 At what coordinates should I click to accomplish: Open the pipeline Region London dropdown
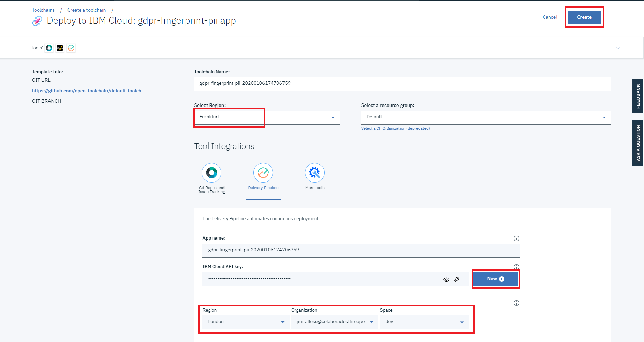(246, 322)
